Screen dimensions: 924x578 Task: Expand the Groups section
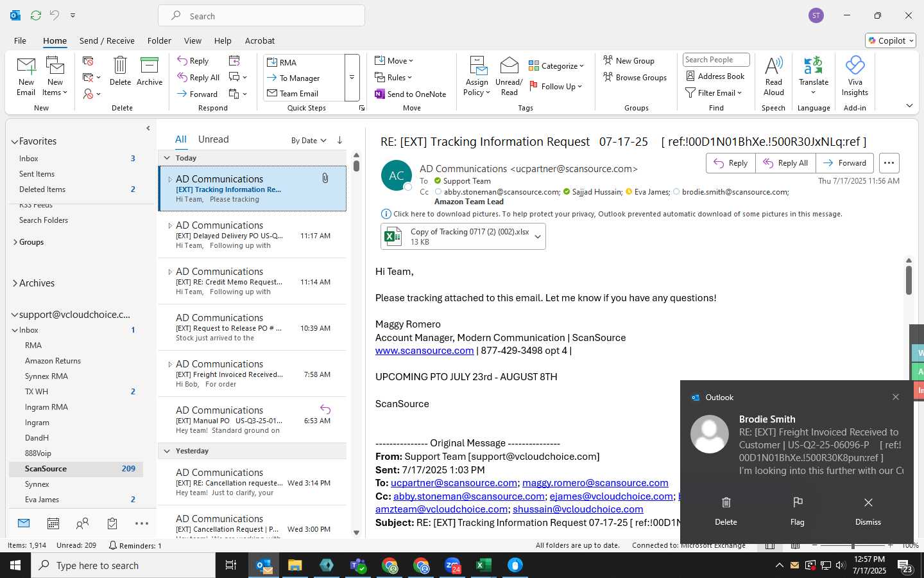(15, 242)
